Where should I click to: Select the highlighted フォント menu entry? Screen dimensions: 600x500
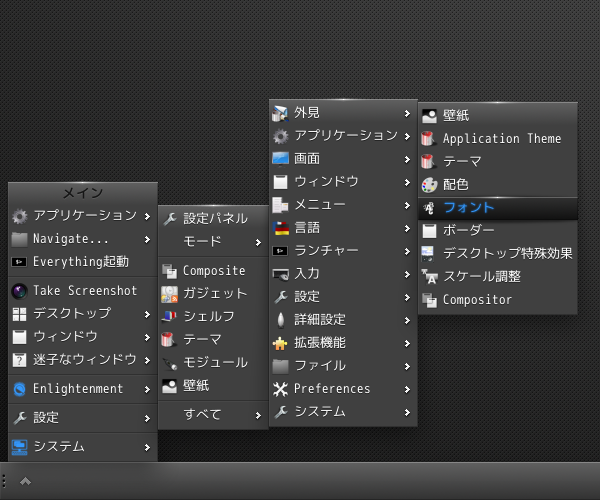[498, 208]
